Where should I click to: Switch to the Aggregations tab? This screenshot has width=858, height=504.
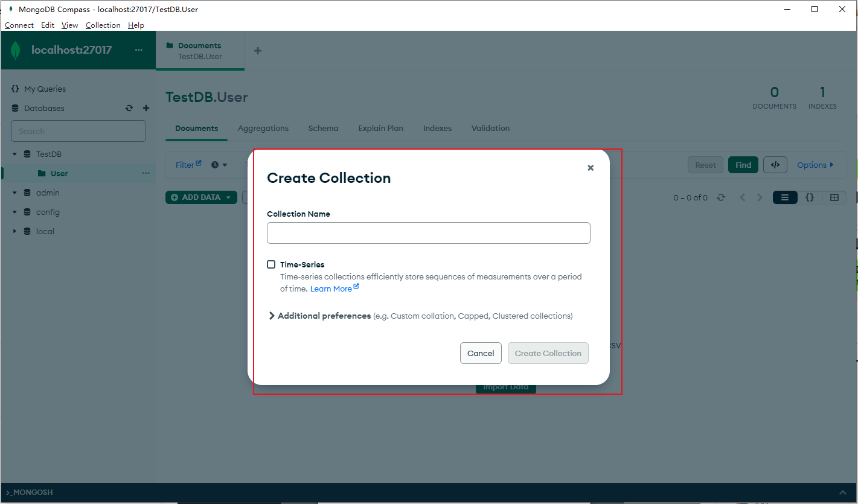coord(263,128)
